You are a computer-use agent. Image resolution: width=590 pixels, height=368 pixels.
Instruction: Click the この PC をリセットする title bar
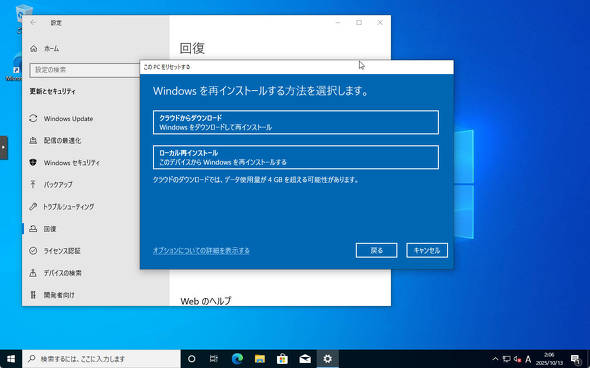297,67
